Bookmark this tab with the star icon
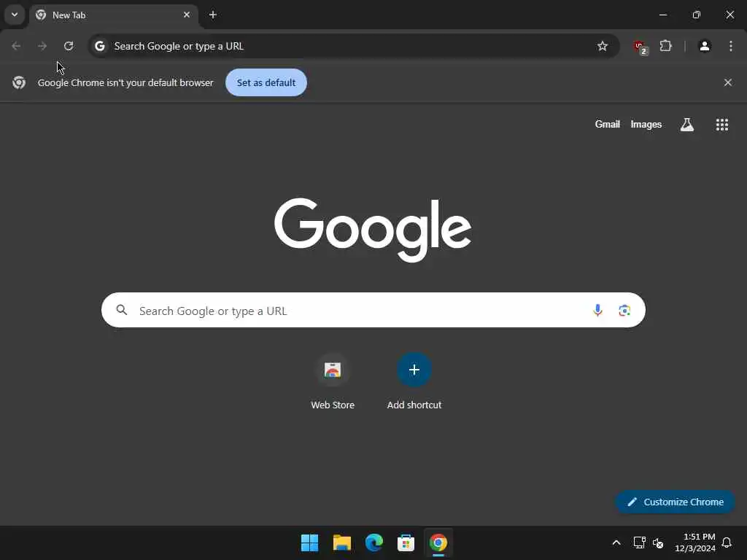The height and width of the screenshot is (560, 747). click(x=603, y=46)
